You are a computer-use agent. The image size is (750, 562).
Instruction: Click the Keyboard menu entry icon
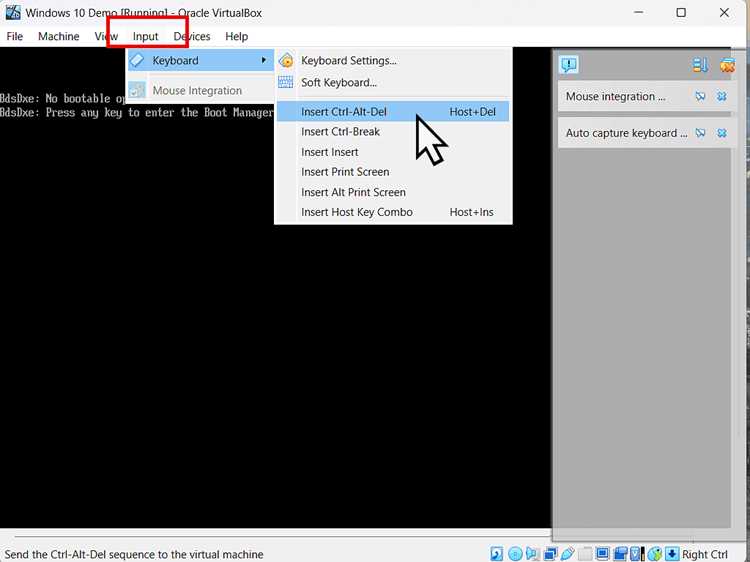(x=137, y=60)
